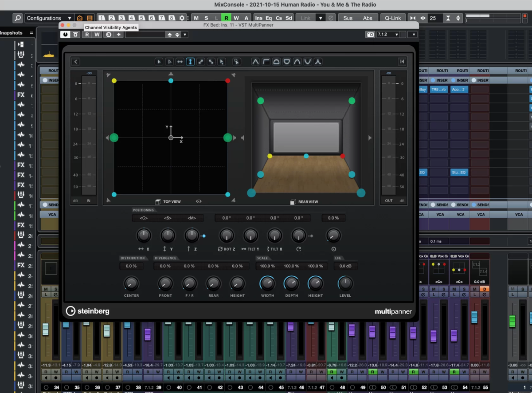The width and height of the screenshot is (532, 393).
Task: Open the configuration settings gear icon
Action: [182, 18]
